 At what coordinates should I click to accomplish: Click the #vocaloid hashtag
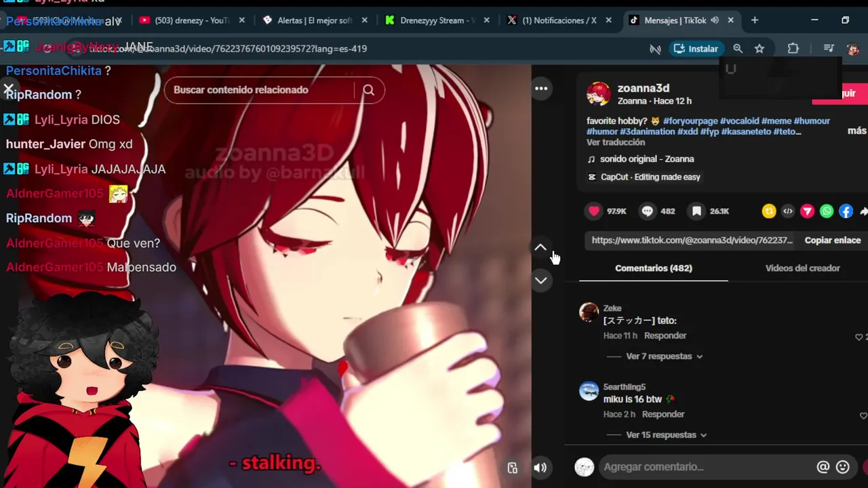[739, 121]
